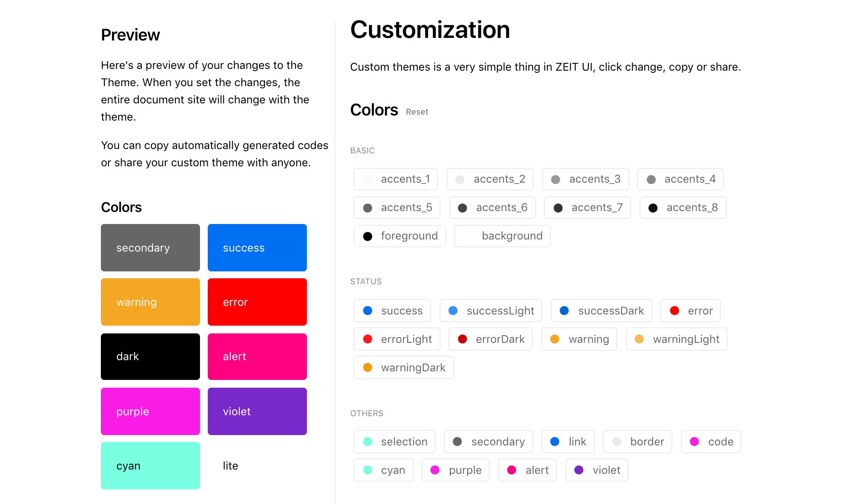The height and width of the screenshot is (504, 850).
Task: Open the background color chip
Action: click(502, 236)
